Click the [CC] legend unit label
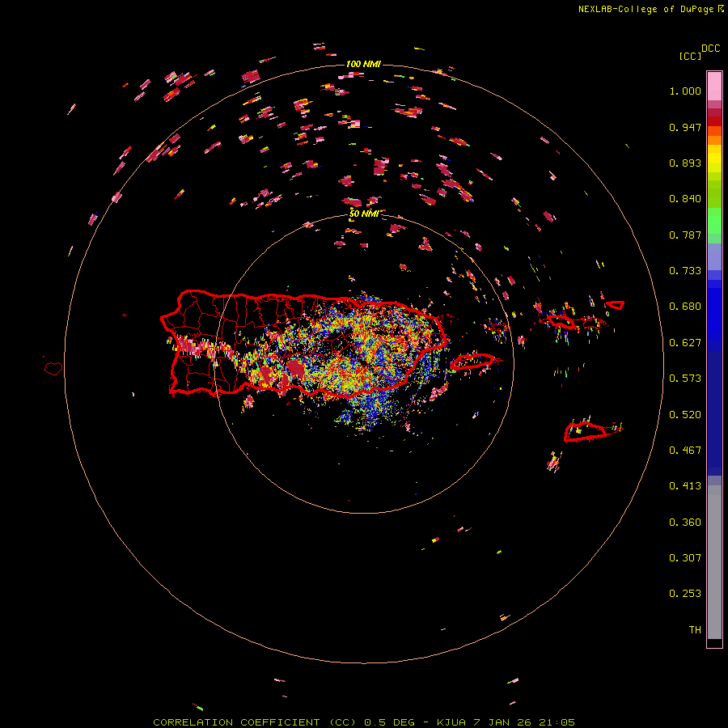 click(690, 56)
